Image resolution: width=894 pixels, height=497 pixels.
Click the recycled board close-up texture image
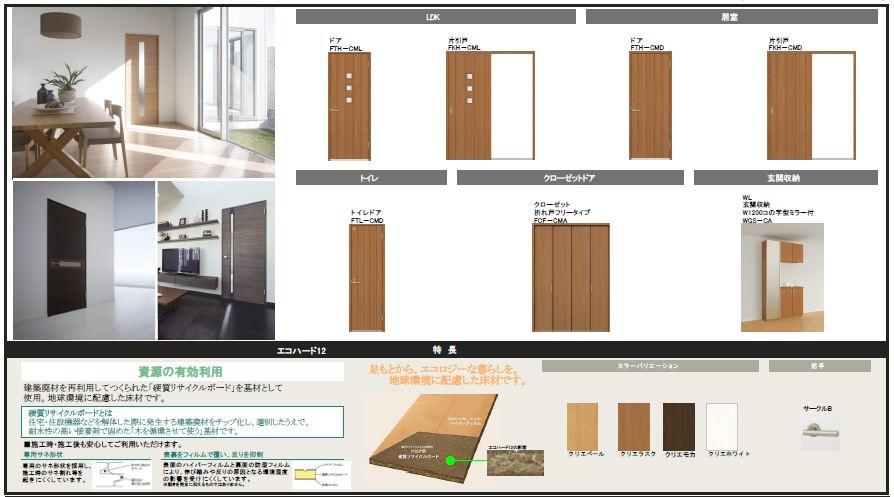coord(515,463)
